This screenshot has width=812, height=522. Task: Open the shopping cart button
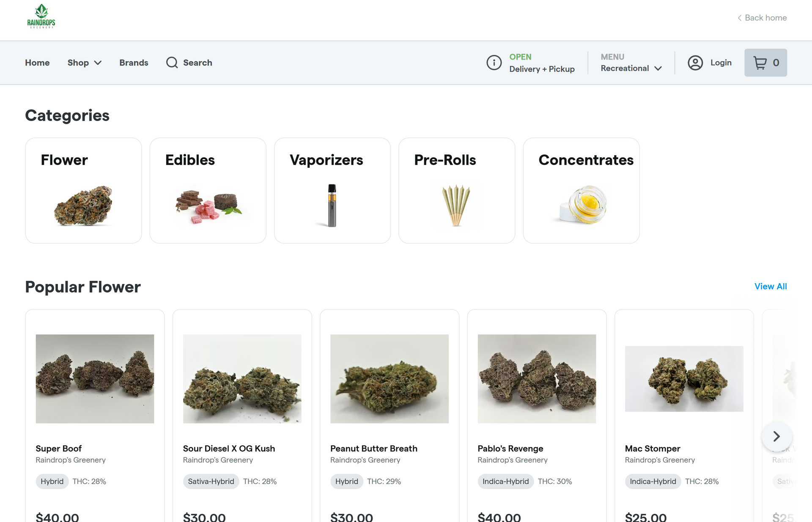click(765, 63)
